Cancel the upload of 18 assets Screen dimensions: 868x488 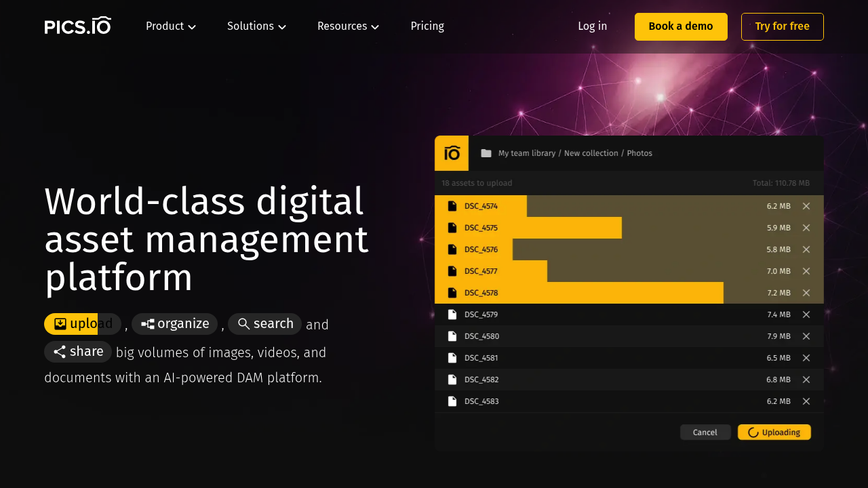[x=705, y=432]
